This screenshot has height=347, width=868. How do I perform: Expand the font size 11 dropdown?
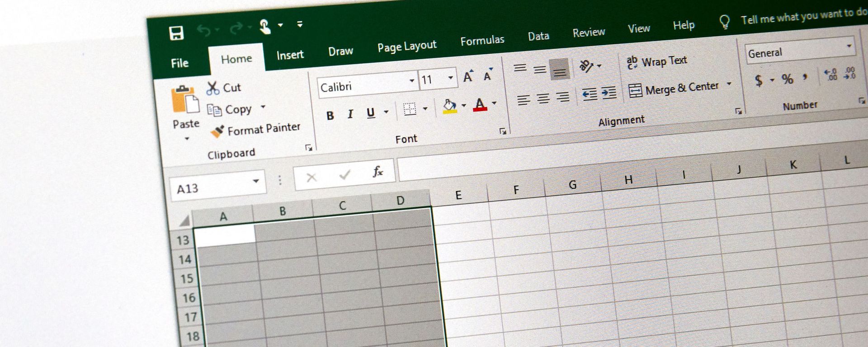coord(450,78)
